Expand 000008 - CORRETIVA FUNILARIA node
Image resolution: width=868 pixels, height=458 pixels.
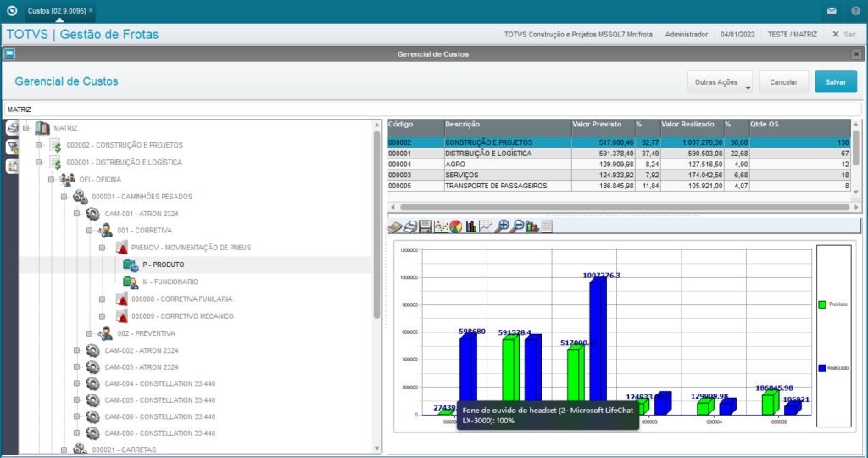[103, 299]
